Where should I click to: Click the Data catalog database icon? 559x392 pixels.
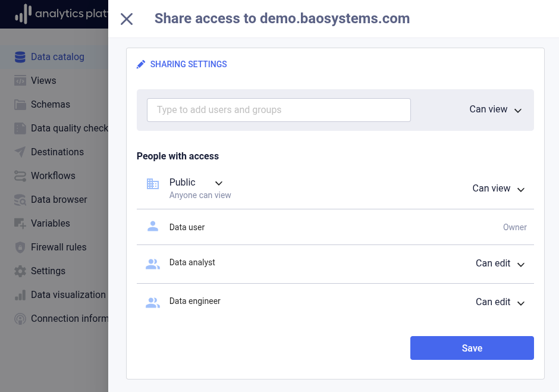pos(20,57)
